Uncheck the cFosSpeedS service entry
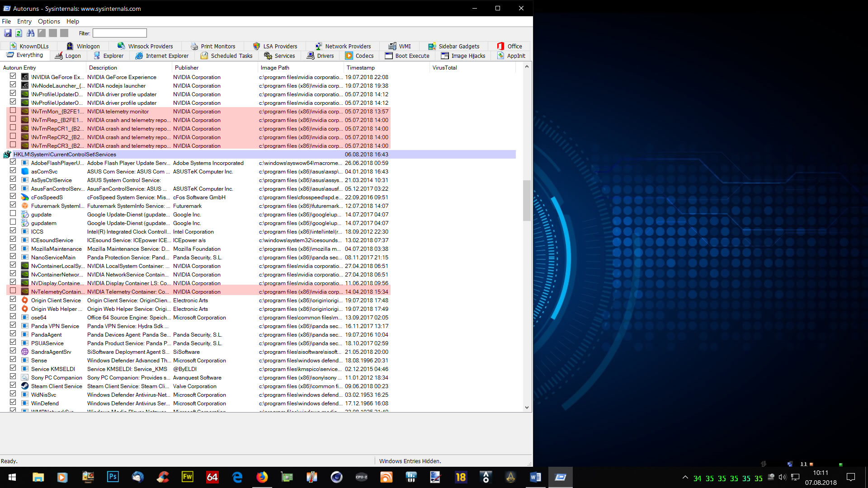This screenshot has width=868, height=488. [x=13, y=197]
